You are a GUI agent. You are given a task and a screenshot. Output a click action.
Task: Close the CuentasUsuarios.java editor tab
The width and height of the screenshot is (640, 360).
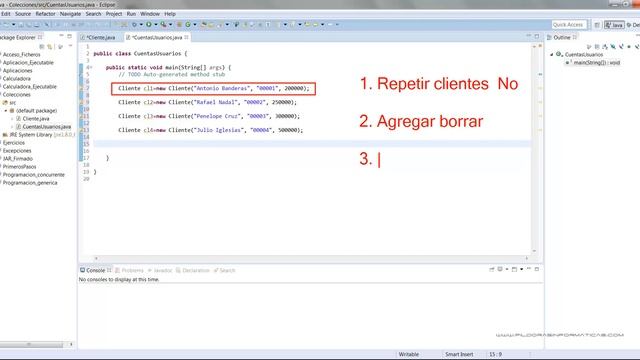[x=187, y=37]
